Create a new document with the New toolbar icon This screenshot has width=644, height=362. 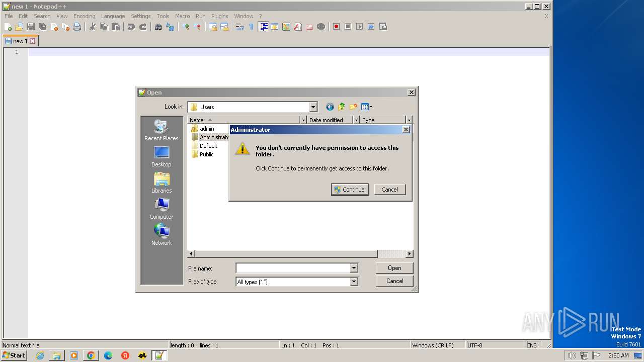[8, 27]
